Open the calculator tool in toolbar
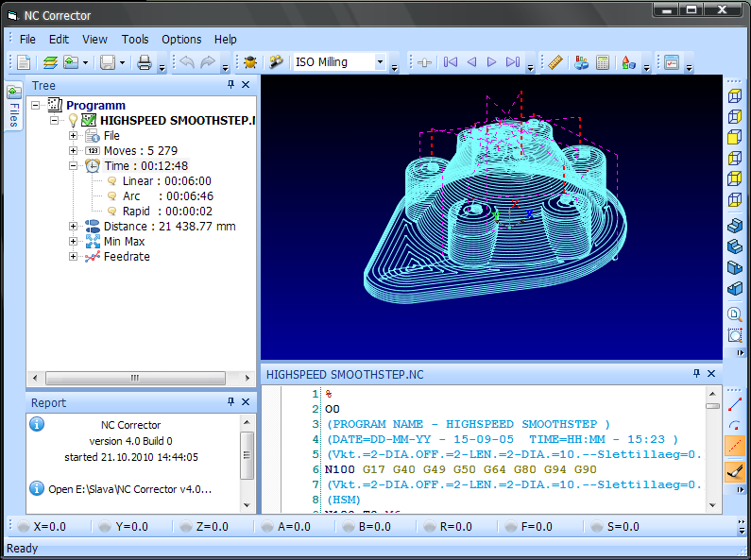 pyautogui.click(x=602, y=62)
